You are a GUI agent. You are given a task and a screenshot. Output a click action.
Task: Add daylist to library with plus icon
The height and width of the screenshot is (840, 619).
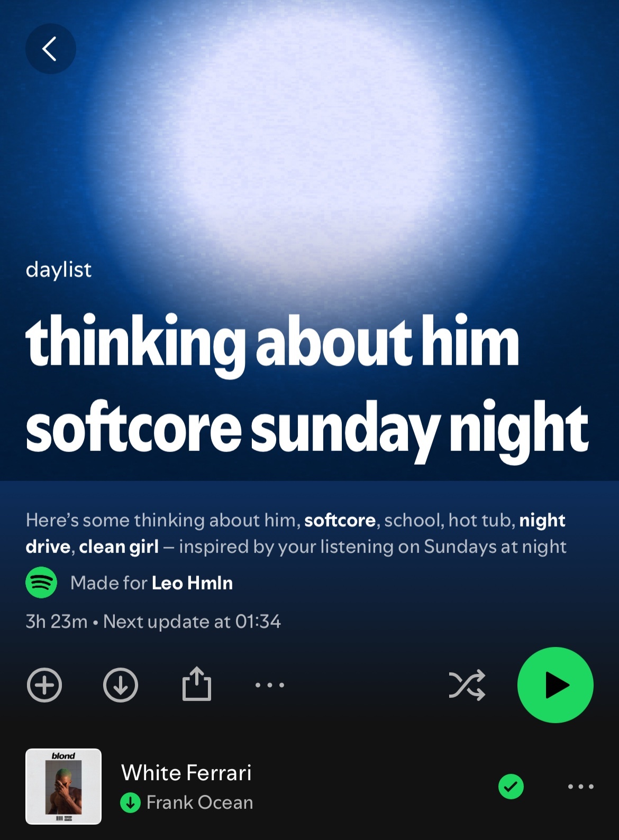pos(44,685)
